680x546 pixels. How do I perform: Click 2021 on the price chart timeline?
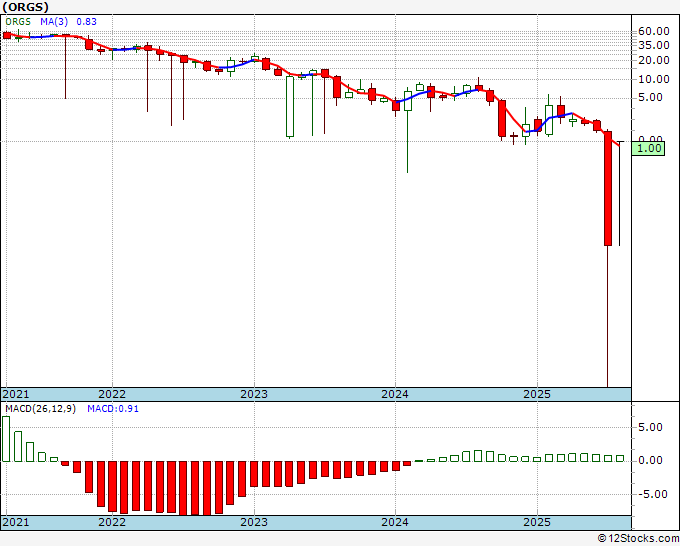click(16, 394)
